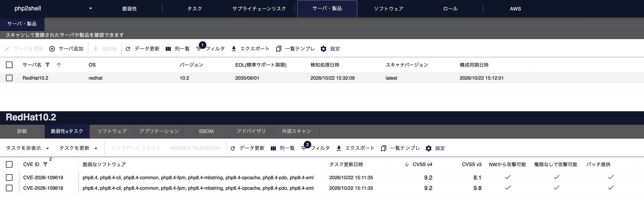The width and height of the screenshot is (644, 207).
Task: Open lower 設定 gear icon
Action: click(429, 148)
